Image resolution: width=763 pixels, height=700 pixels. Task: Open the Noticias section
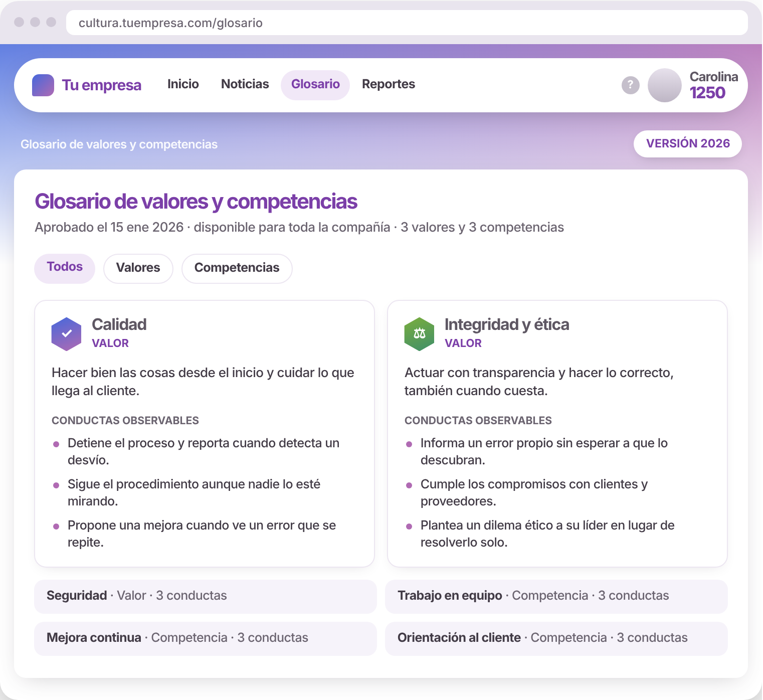click(x=245, y=84)
